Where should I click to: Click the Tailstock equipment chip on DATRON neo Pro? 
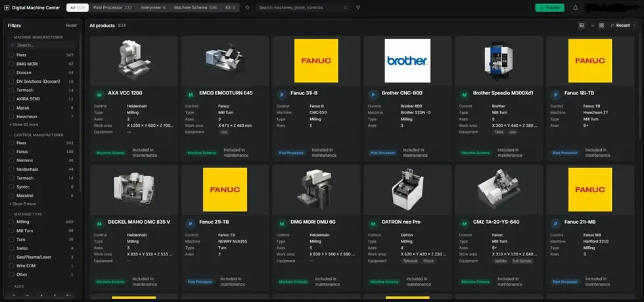pyautogui.click(x=410, y=261)
